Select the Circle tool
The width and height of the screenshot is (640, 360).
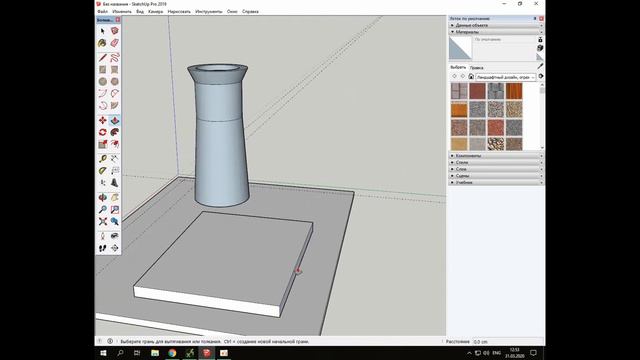(102, 81)
